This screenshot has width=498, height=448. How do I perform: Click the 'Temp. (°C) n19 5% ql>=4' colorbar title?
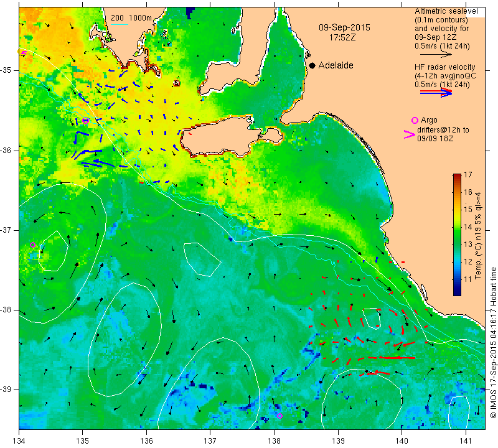pyautogui.click(x=478, y=236)
